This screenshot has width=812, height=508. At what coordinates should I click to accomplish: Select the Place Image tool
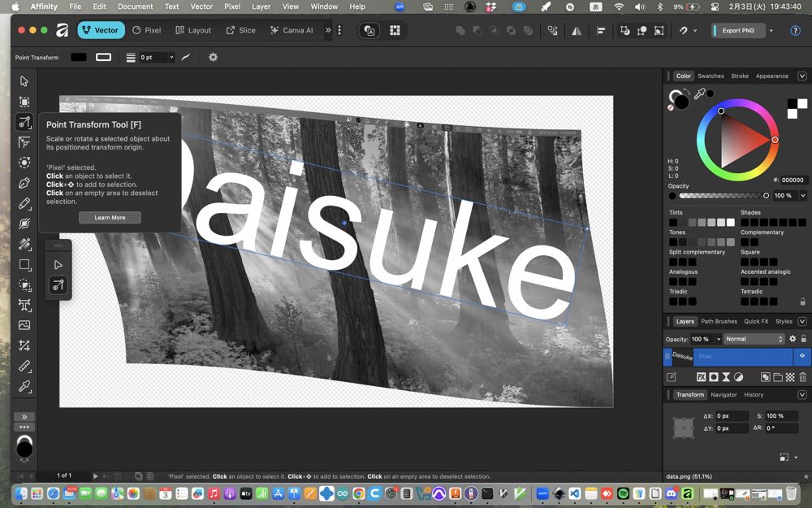click(x=24, y=326)
